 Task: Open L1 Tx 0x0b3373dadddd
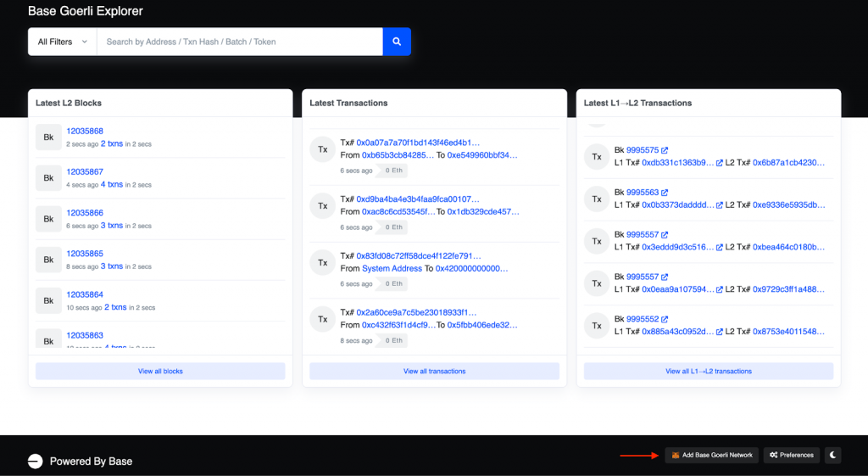(677, 205)
